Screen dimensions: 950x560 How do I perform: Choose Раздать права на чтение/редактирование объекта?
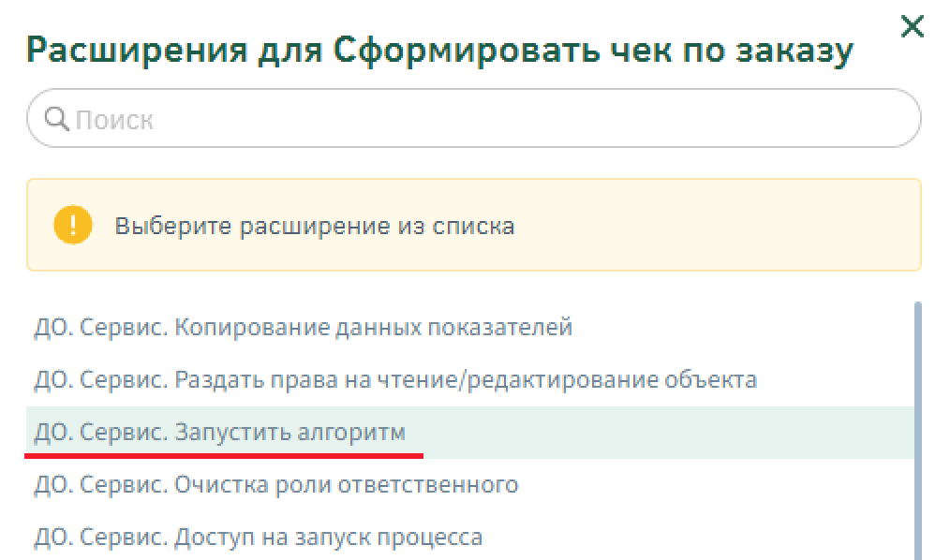[x=394, y=380]
